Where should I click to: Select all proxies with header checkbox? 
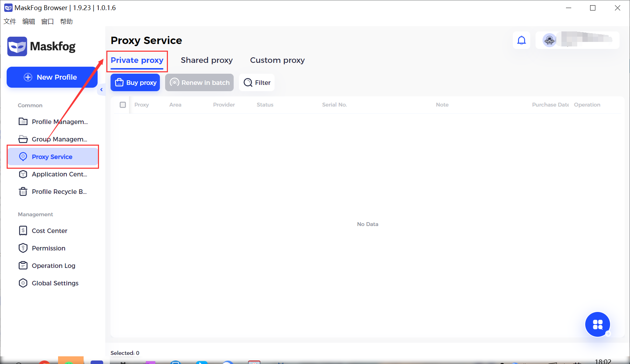[123, 105]
